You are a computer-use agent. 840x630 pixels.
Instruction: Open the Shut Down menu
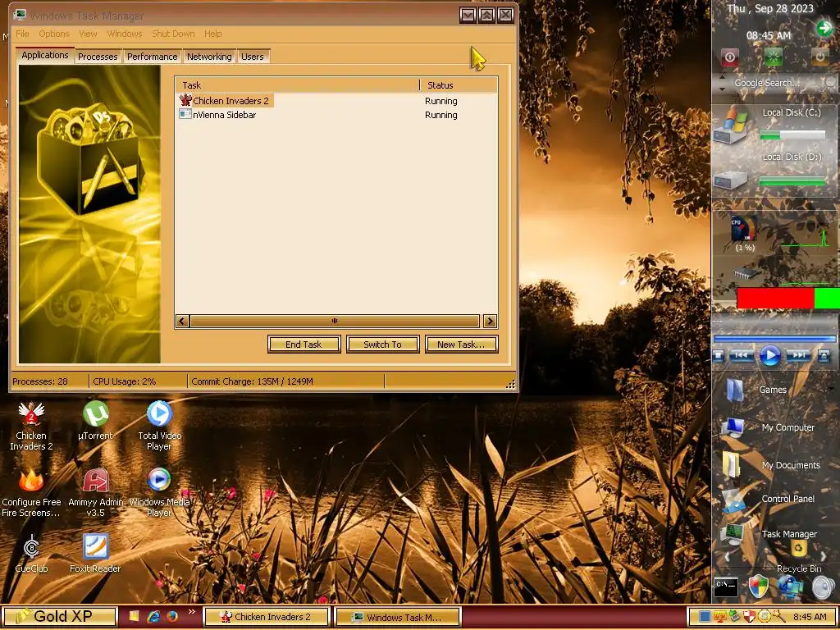click(x=174, y=34)
